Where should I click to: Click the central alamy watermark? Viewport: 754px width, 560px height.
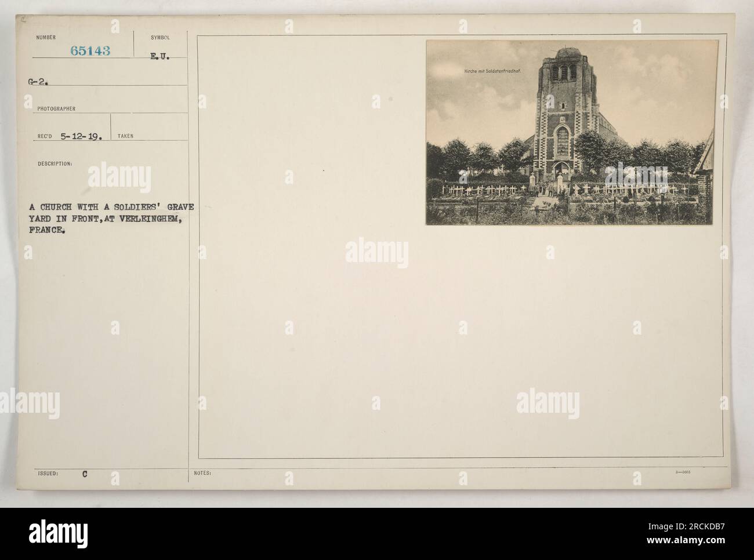pos(377,252)
